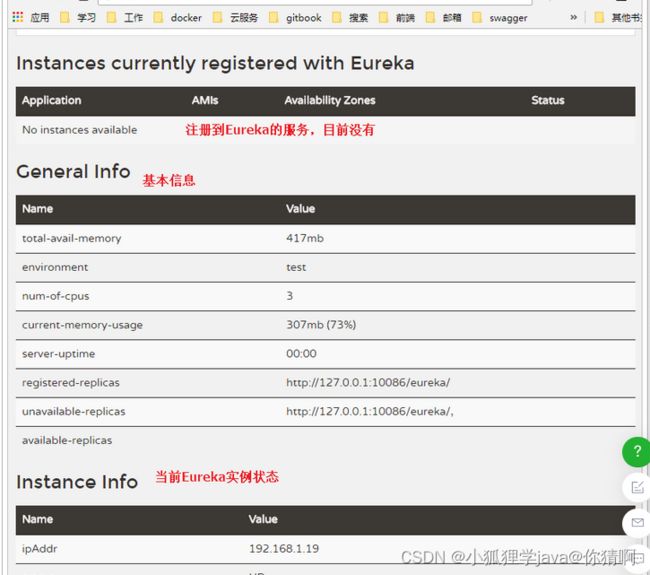The width and height of the screenshot is (650, 575).
Task: Click the 00:00 uptime value
Action: pyautogui.click(x=301, y=354)
